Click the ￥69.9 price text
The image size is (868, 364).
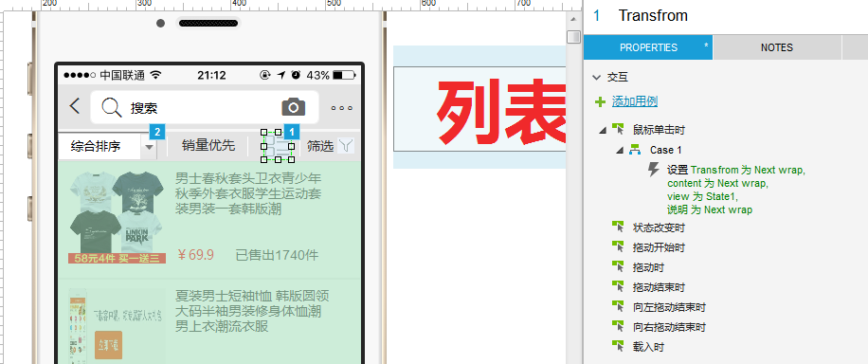click(195, 255)
